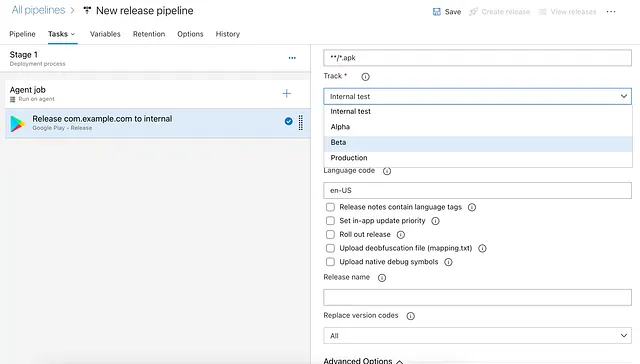Select the Agent job row
The width and height of the screenshot is (640, 364).
point(158,94)
